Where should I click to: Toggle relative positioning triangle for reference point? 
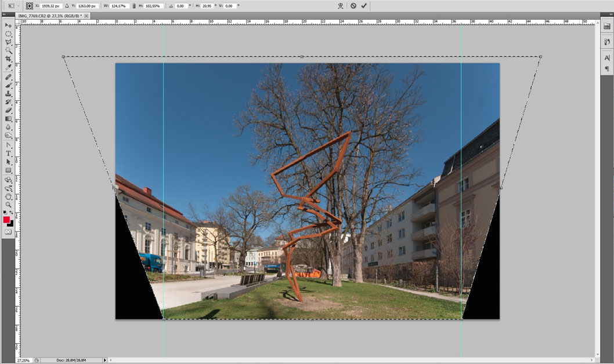point(67,6)
